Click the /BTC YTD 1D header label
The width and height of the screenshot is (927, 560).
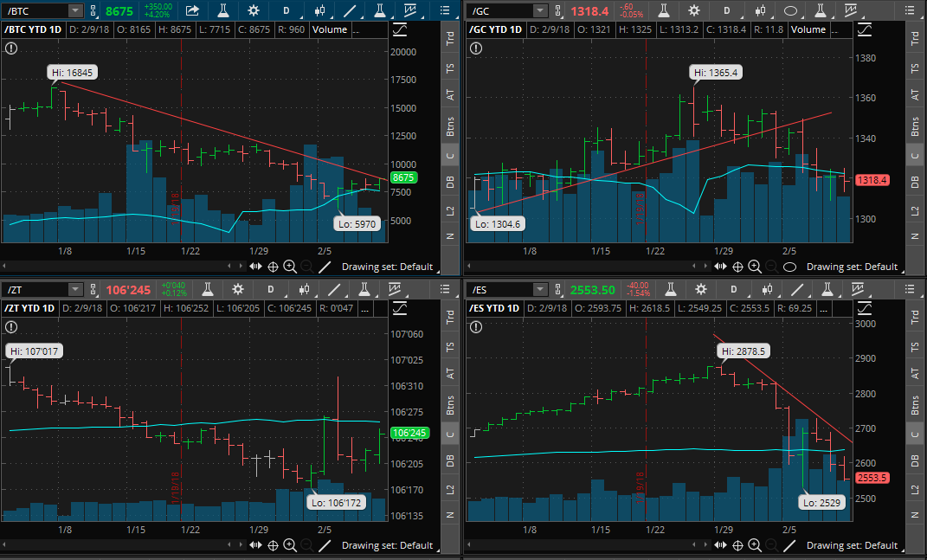pos(33,29)
